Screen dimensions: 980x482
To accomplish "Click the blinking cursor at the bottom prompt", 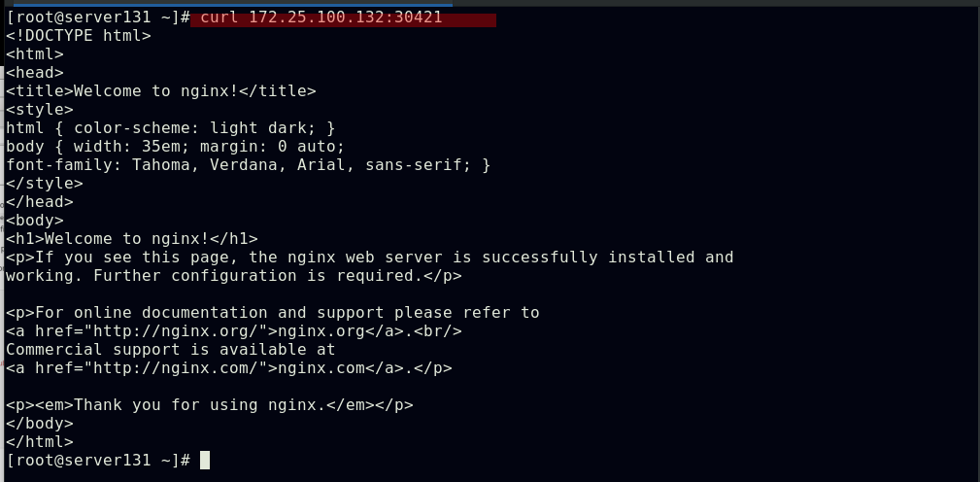I will (x=205, y=460).
